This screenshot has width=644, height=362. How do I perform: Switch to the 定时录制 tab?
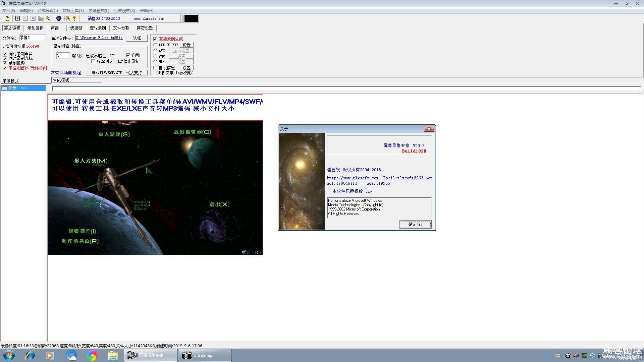[98, 28]
